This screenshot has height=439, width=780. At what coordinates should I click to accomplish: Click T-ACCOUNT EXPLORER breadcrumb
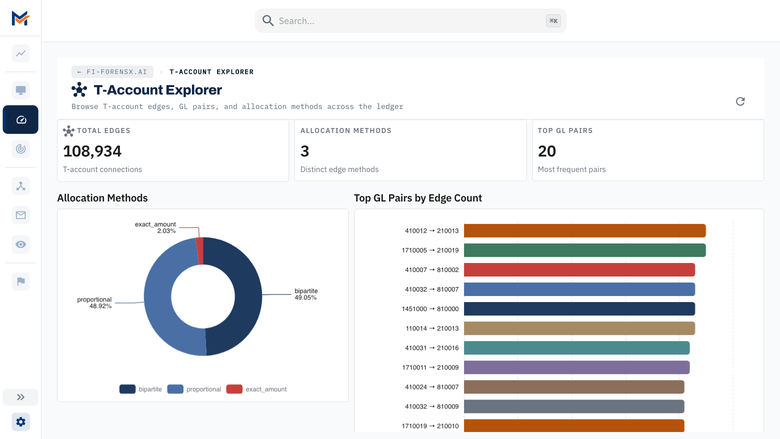211,72
